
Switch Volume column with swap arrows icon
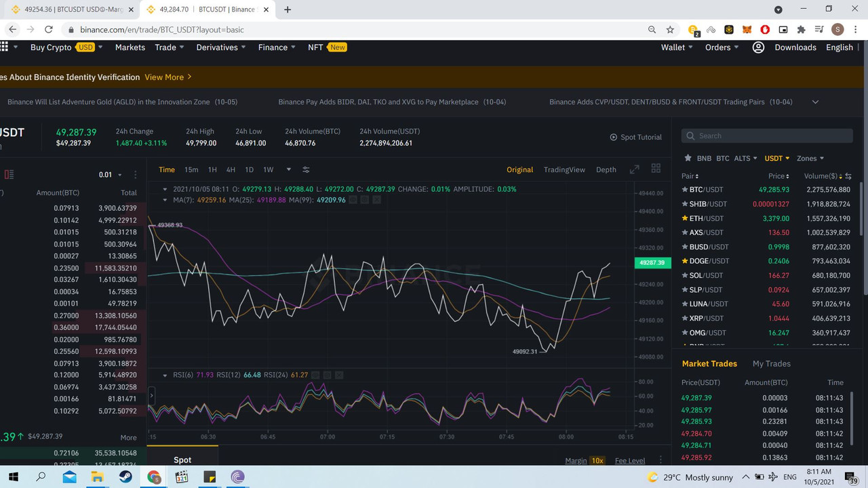point(848,176)
